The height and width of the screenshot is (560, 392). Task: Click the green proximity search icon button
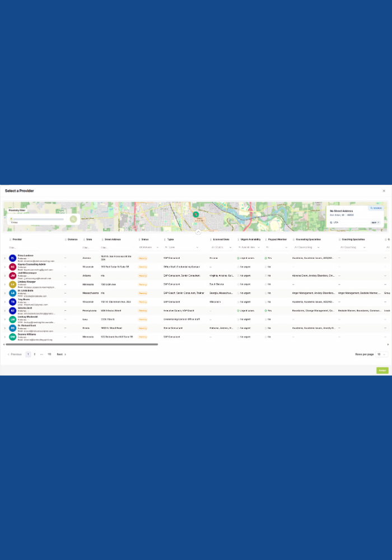pyautogui.click(x=73, y=219)
